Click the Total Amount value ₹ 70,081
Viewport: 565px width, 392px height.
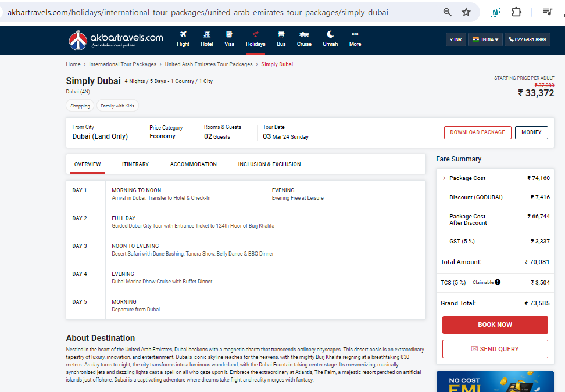537,262
